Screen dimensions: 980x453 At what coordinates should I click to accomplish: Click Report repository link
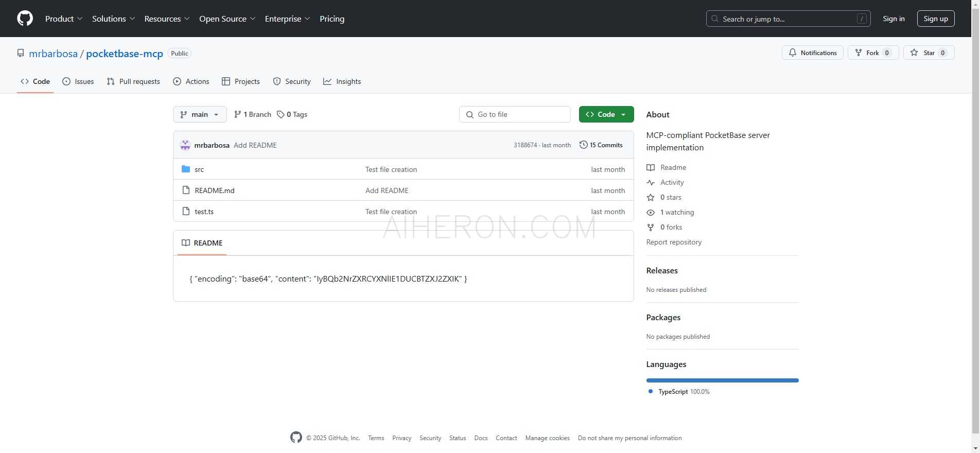pos(674,242)
